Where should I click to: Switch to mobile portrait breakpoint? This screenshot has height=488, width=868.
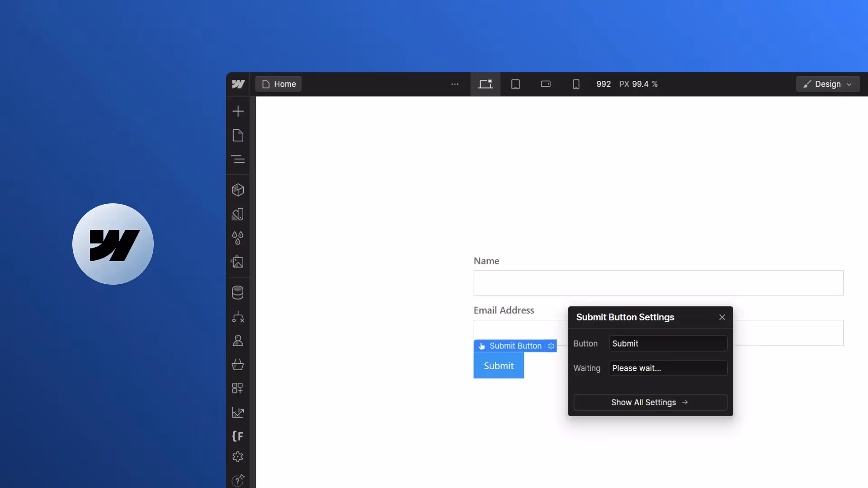pos(576,84)
